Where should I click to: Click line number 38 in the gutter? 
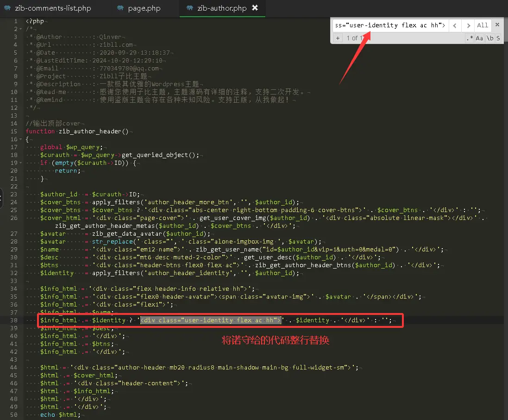tap(15, 320)
